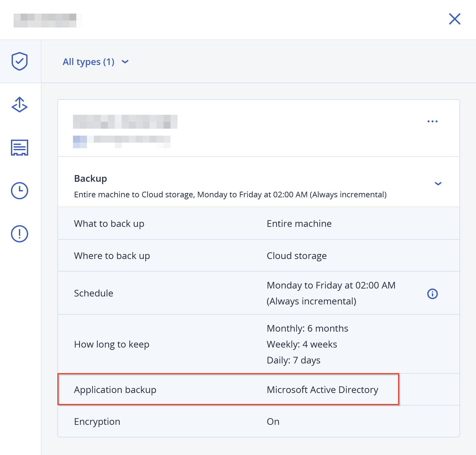Click the Microsoft Active Directory value
Viewport: 476px width, 455px height.
(322, 390)
